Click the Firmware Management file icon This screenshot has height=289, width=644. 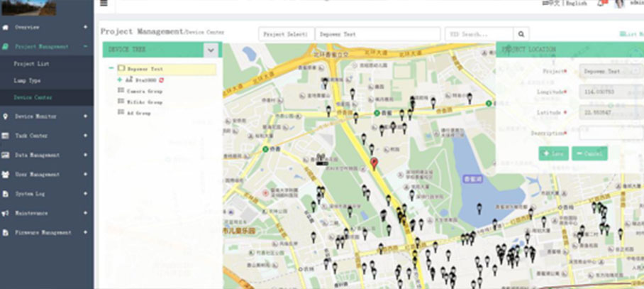tap(6, 232)
